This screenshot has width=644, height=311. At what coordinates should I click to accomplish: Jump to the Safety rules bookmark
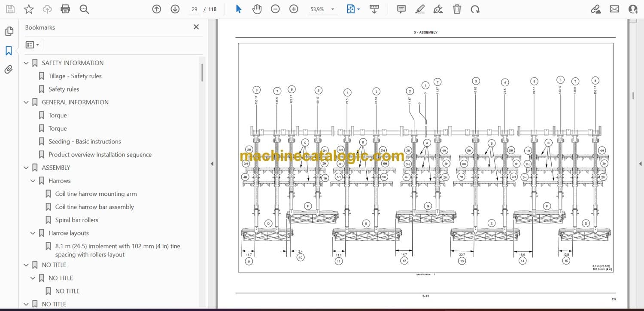click(64, 89)
